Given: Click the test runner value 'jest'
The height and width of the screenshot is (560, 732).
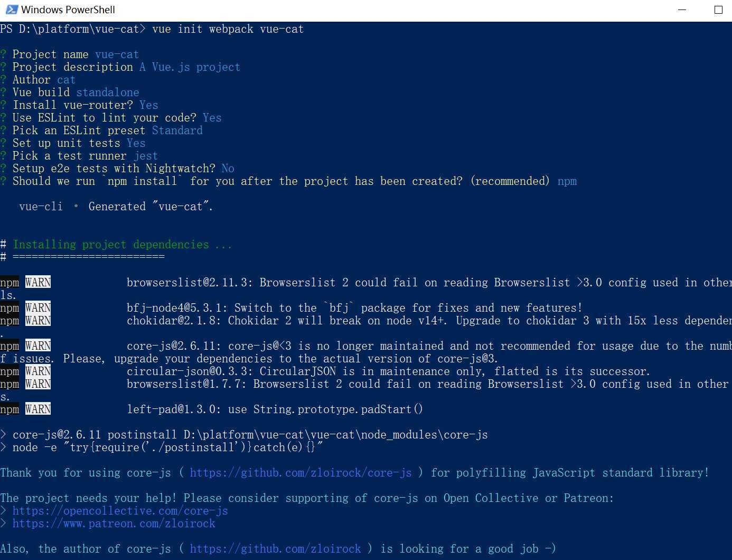Looking at the screenshot, I should coord(146,156).
